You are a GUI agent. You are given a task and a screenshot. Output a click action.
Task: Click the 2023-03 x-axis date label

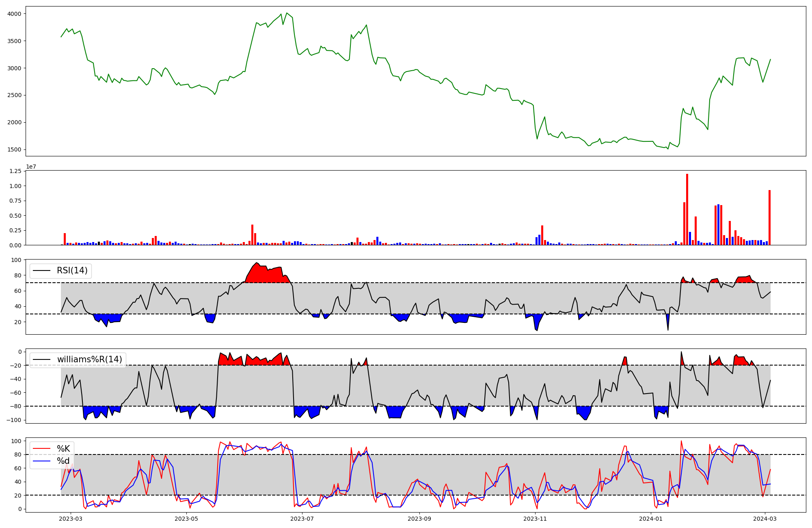click(x=71, y=519)
